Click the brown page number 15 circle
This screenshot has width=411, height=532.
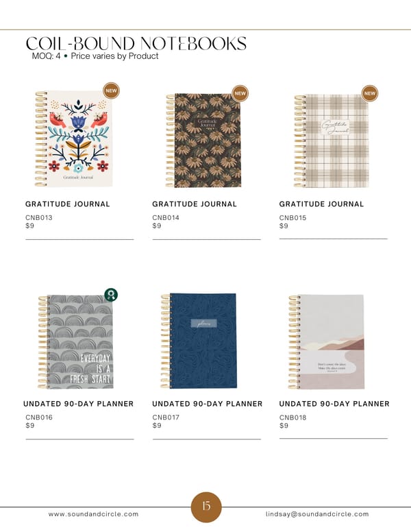[x=206, y=507]
